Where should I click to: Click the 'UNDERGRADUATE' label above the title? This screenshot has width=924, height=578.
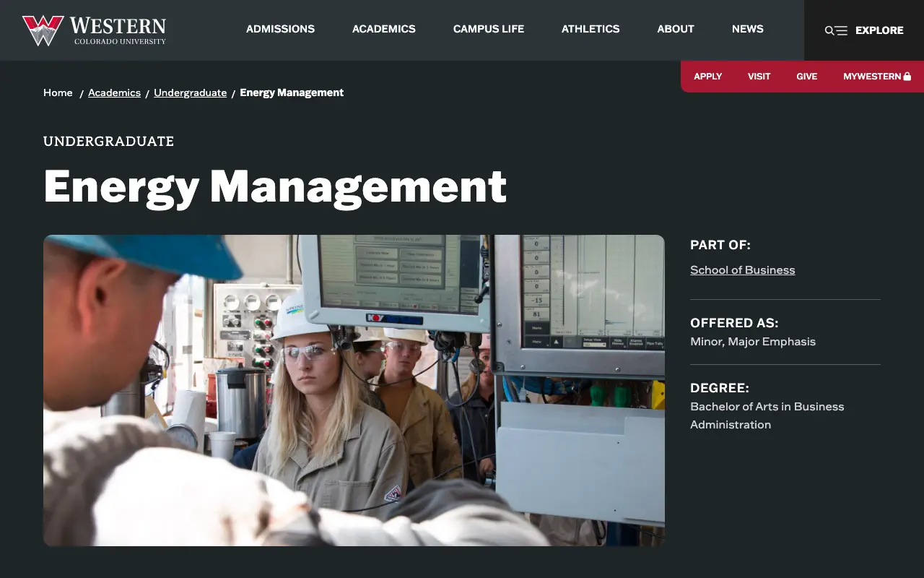(109, 142)
